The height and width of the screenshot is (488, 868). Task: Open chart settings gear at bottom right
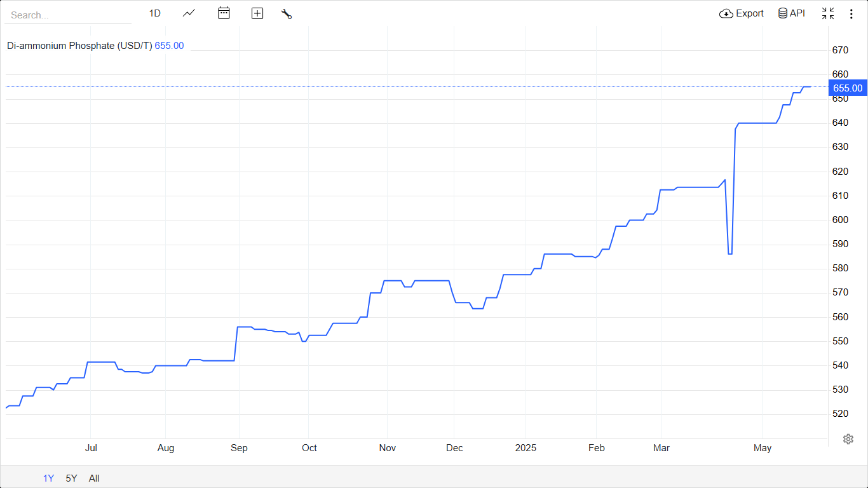[848, 439]
